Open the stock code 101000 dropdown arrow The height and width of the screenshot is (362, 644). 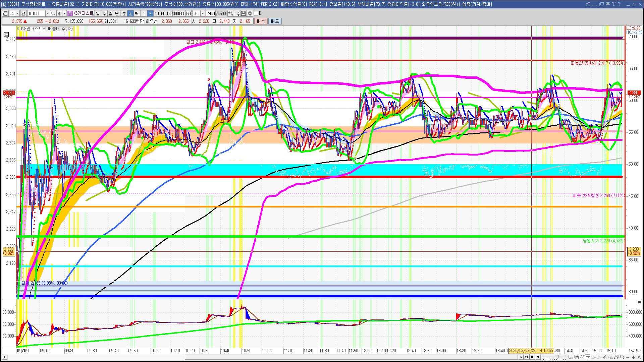(x=48, y=13)
